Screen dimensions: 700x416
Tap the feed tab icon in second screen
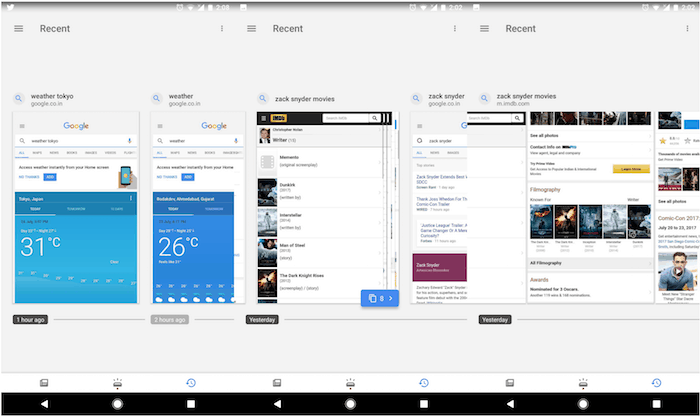pos(277,383)
